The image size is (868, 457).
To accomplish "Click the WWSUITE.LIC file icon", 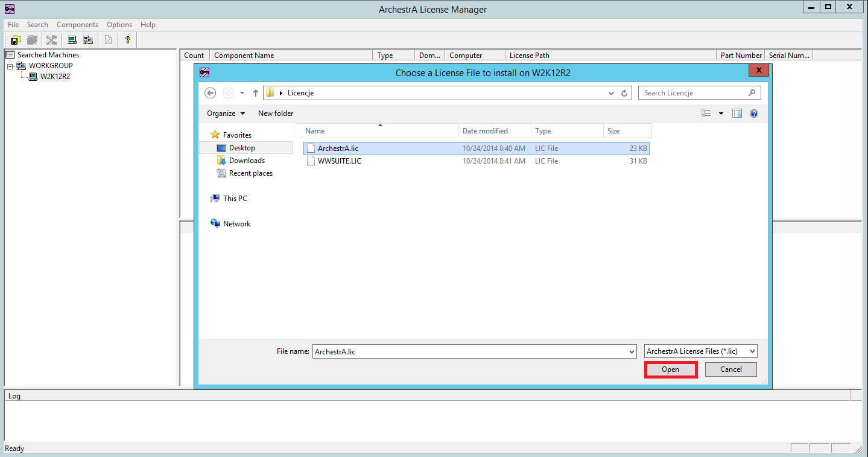I will tap(311, 161).
